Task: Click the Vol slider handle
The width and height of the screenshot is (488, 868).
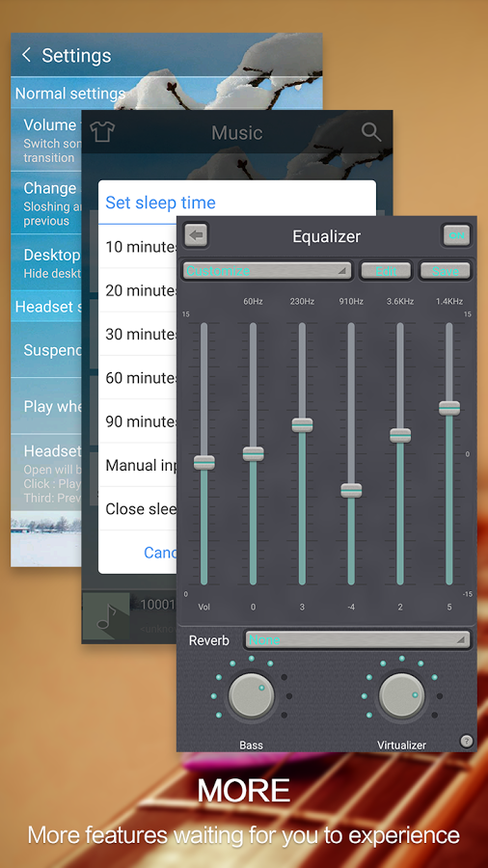Action: click(204, 462)
